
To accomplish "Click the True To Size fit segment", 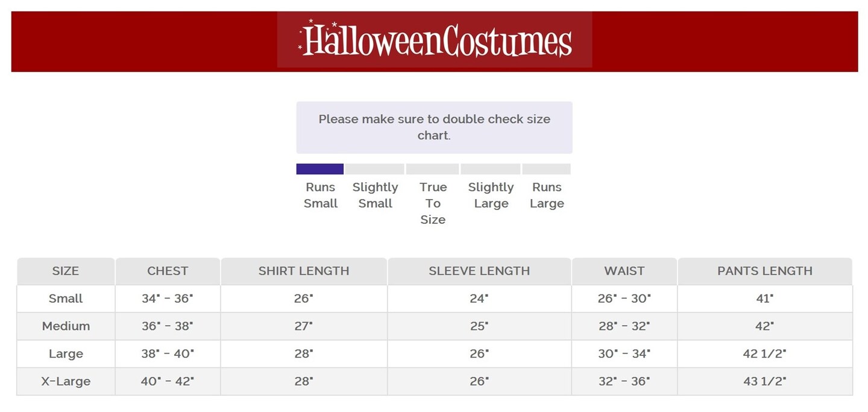I will (x=433, y=169).
